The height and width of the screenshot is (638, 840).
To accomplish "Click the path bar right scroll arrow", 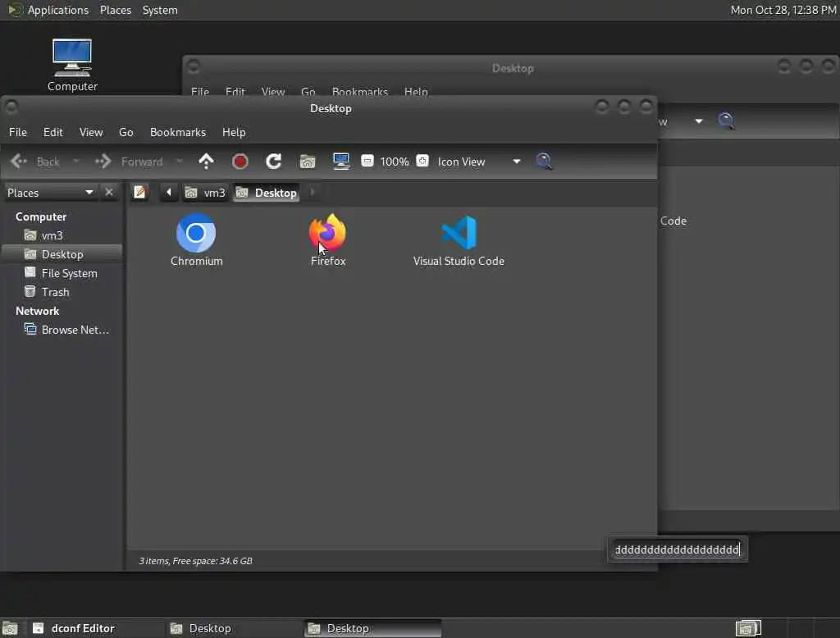I will (313, 193).
